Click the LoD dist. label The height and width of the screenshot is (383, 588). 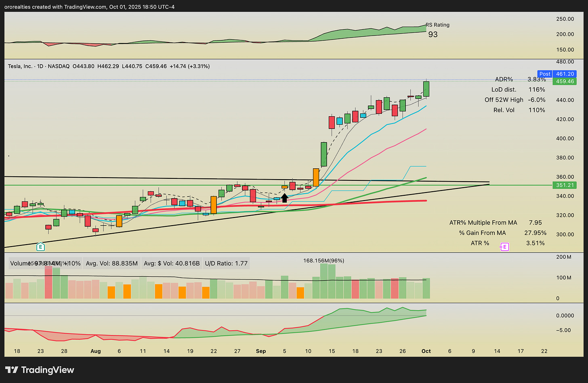pyautogui.click(x=504, y=90)
